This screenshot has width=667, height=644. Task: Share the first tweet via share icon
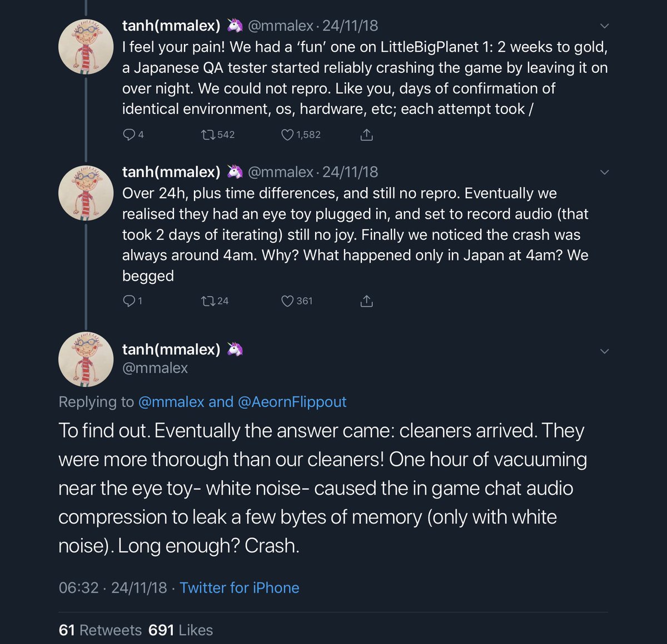(366, 134)
